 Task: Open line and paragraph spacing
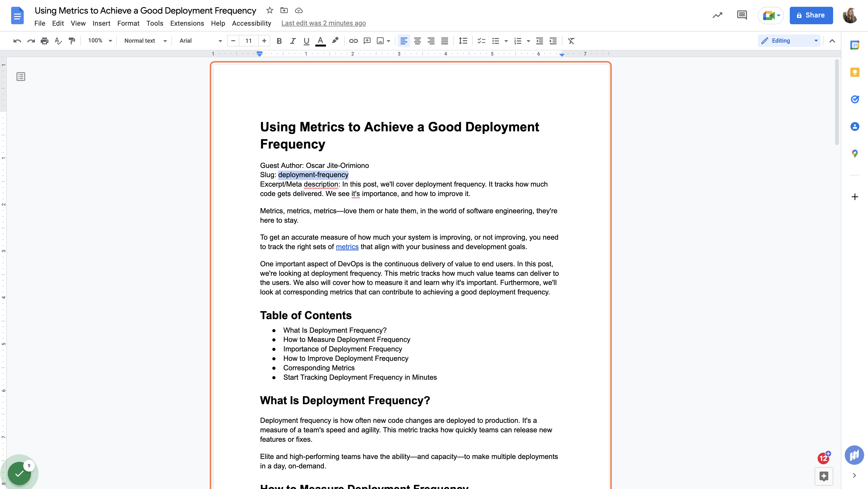tap(463, 41)
